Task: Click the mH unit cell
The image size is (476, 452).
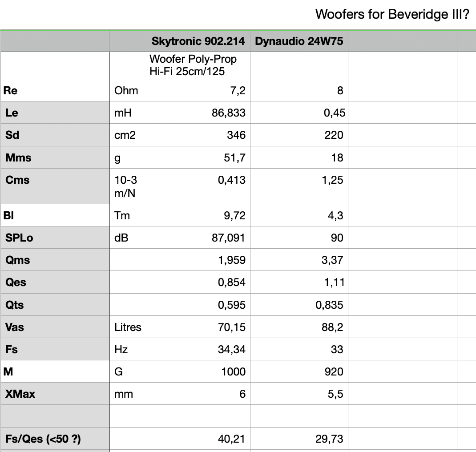Action: pos(128,112)
